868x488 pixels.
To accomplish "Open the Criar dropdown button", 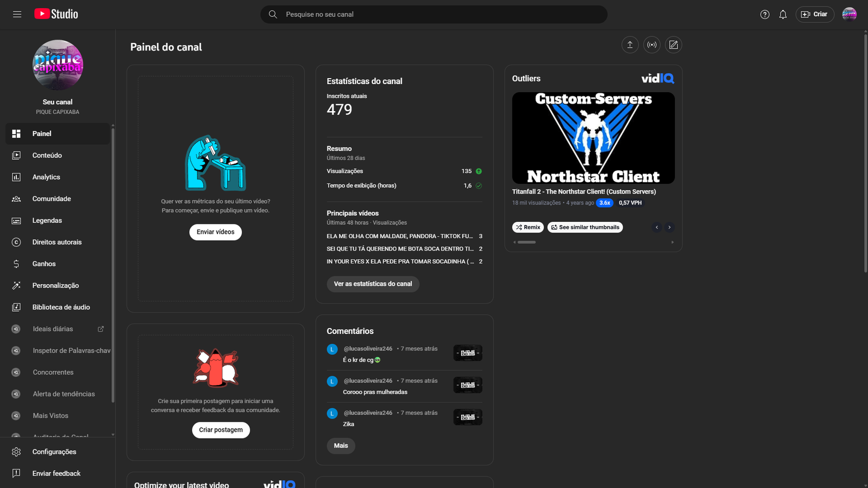I will 815,15.
